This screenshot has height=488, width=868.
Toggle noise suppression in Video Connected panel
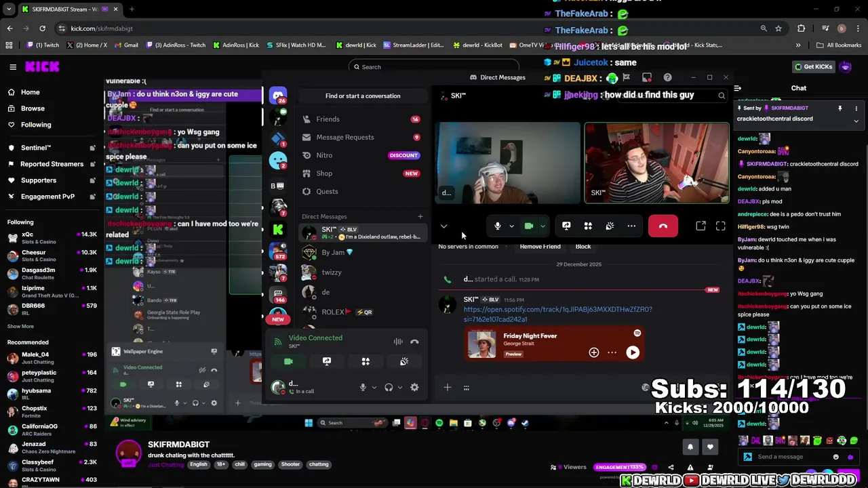pos(398,342)
